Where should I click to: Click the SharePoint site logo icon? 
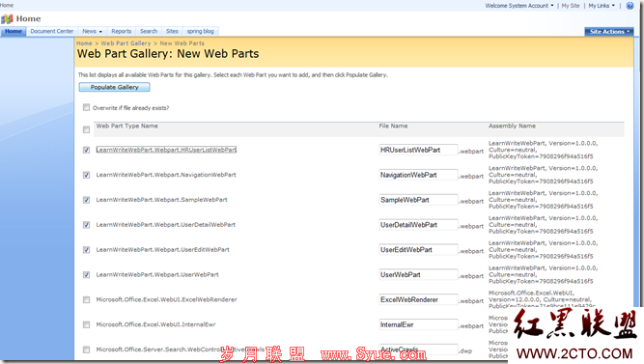[7, 19]
